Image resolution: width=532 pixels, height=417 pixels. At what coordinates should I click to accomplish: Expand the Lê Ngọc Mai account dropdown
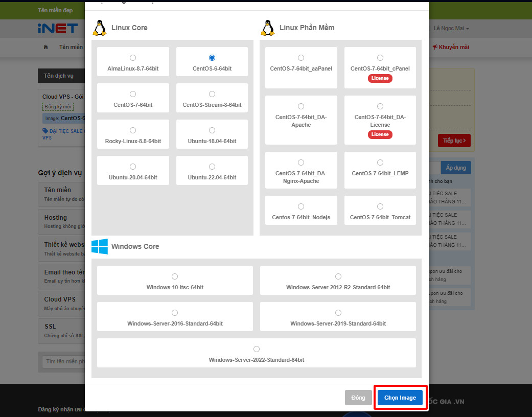[x=451, y=28]
